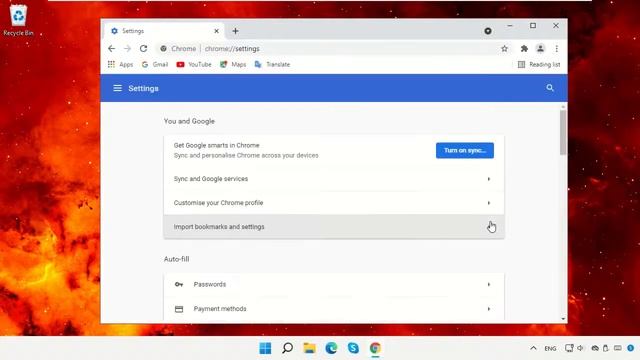Open the Settings hamburger menu
Image resolution: width=640 pixels, height=360 pixels.
pos(118,88)
